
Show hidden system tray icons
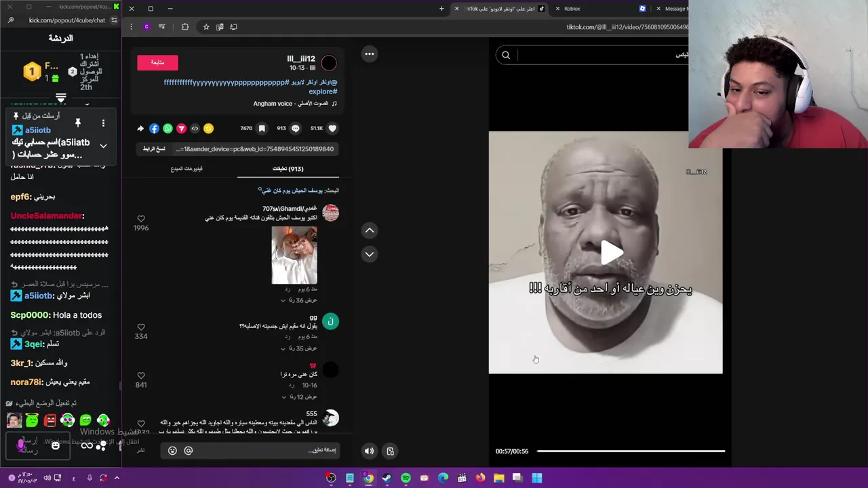point(117,478)
